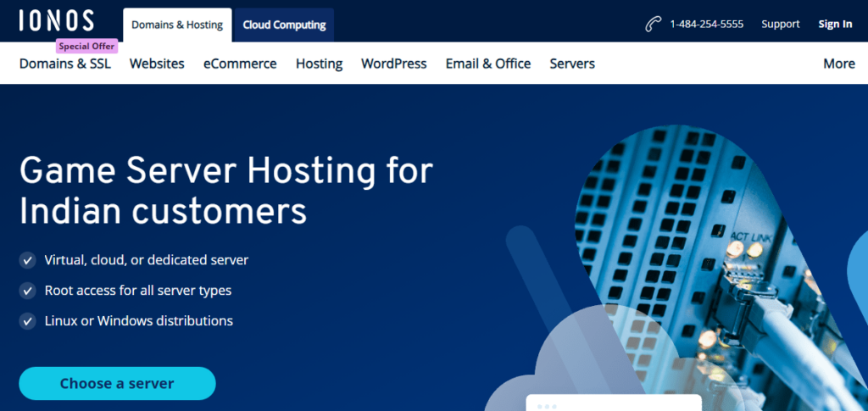Select eCommerce in the navigation bar
Image resolution: width=868 pixels, height=411 pixels.
240,64
